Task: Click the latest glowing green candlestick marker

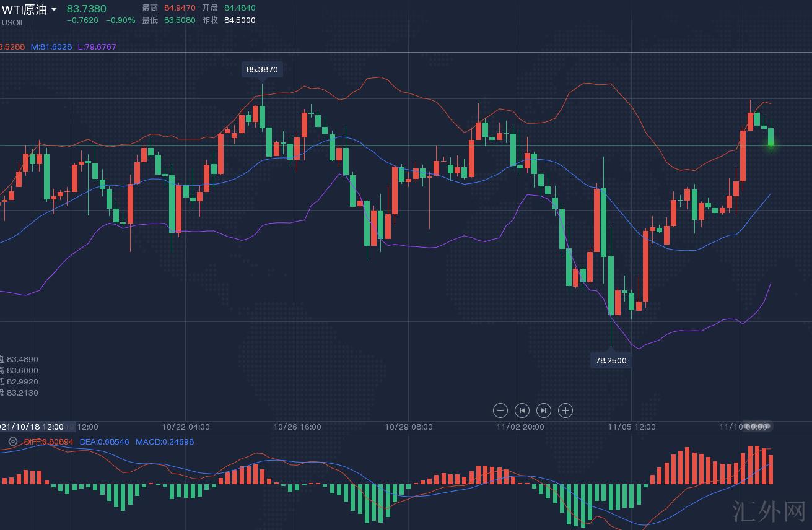Action: coord(771,145)
